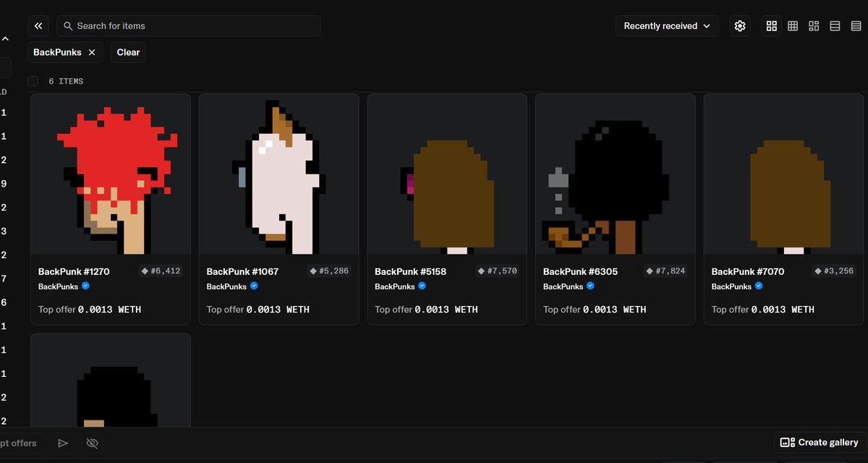The height and width of the screenshot is (463, 868).
Task: Click the transfer send arrow icon
Action: coord(63,443)
